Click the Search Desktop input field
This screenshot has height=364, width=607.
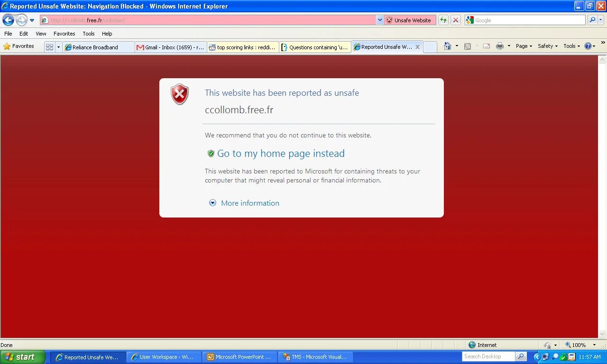[488, 356]
